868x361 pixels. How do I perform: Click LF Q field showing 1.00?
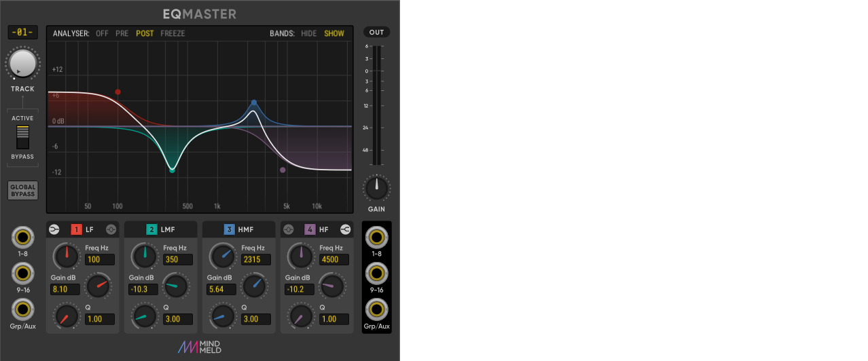point(100,319)
